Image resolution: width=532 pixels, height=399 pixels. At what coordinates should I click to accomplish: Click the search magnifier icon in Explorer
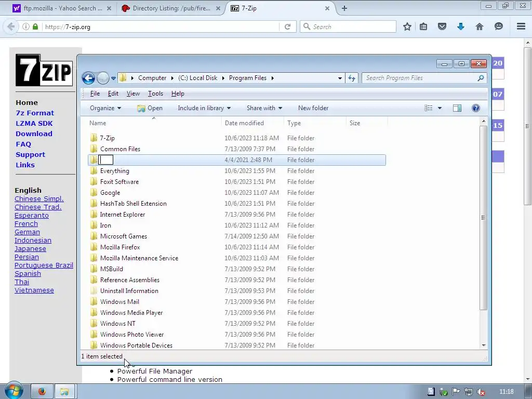481,78
